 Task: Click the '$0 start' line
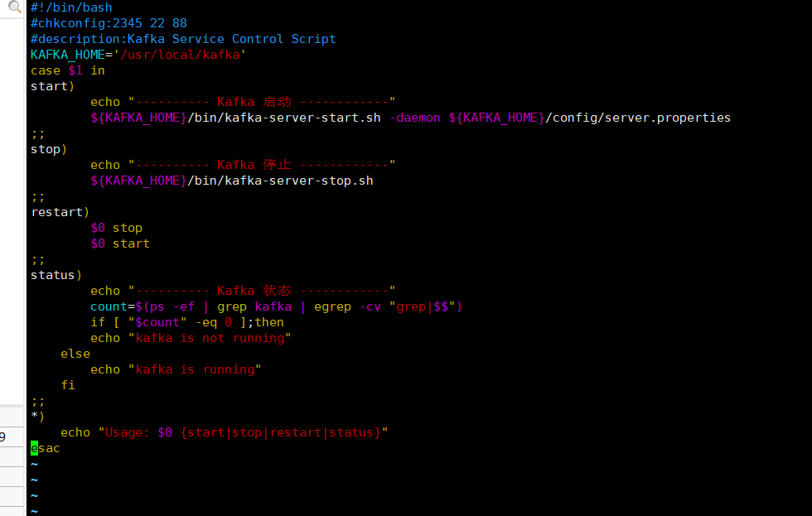pyautogui.click(x=120, y=244)
